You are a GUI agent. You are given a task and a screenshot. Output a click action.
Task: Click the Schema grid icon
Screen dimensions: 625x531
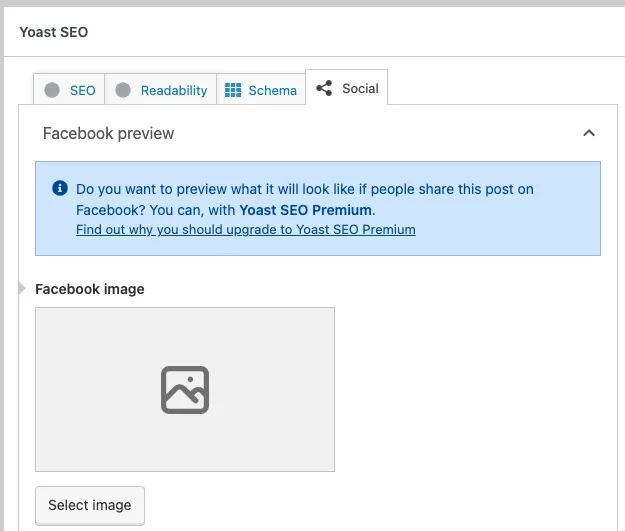[233, 90]
